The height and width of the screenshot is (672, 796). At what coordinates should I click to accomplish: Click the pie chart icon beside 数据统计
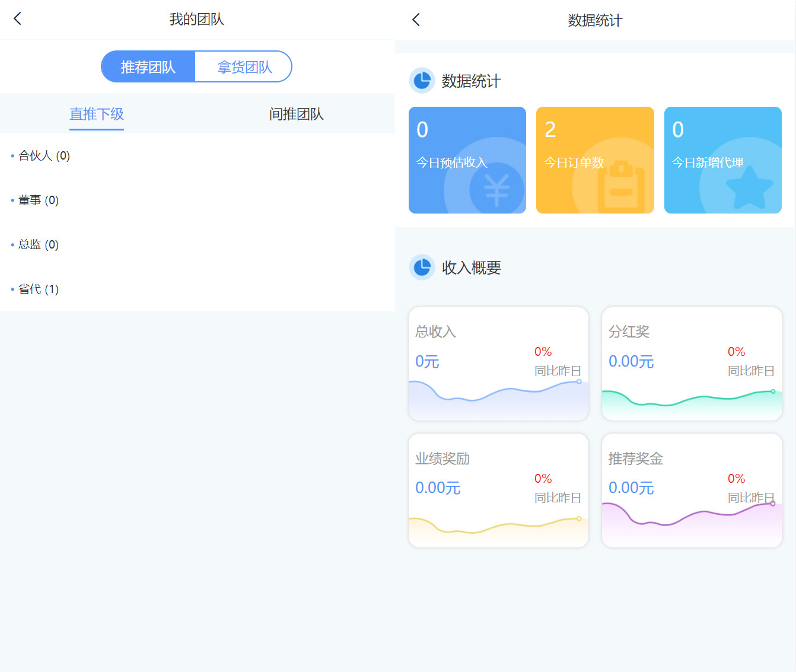(x=422, y=81)
